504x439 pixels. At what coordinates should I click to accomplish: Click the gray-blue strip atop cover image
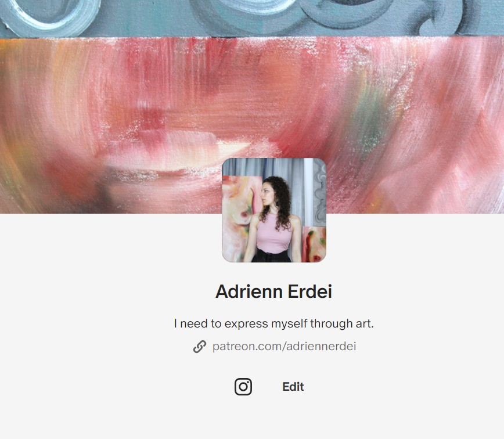tap(252, 19)
